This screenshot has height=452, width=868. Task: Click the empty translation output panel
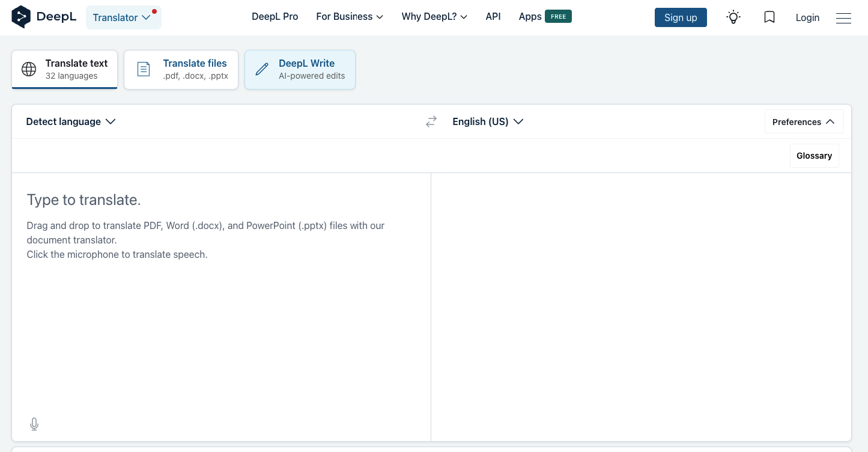[641, 307]
